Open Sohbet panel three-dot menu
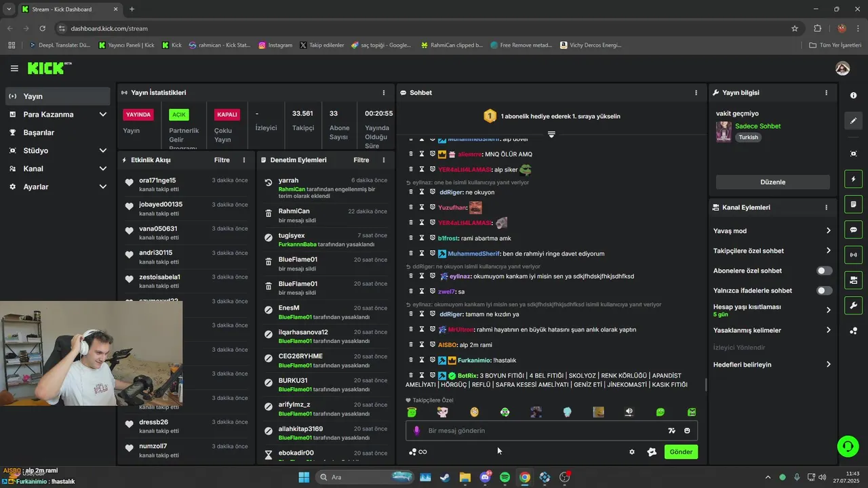The height and width of the screenshot is (488, 868). 696,92
